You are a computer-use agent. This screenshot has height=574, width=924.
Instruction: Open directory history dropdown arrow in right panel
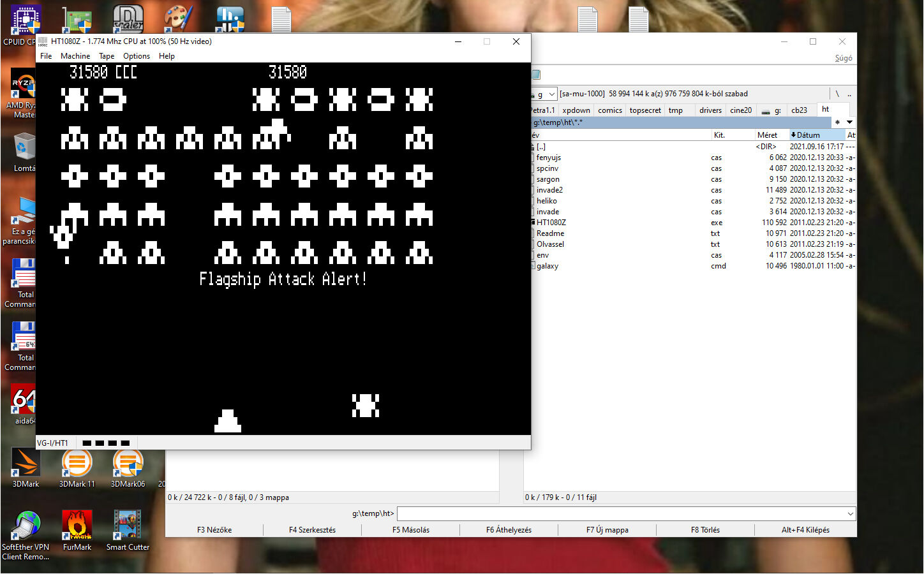(849, 122)
